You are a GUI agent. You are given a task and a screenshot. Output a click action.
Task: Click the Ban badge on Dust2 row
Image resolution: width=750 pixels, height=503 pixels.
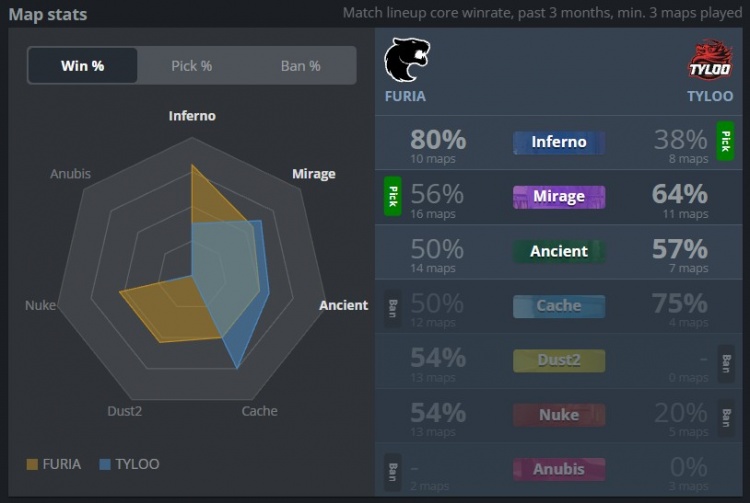tap(726, 363)
